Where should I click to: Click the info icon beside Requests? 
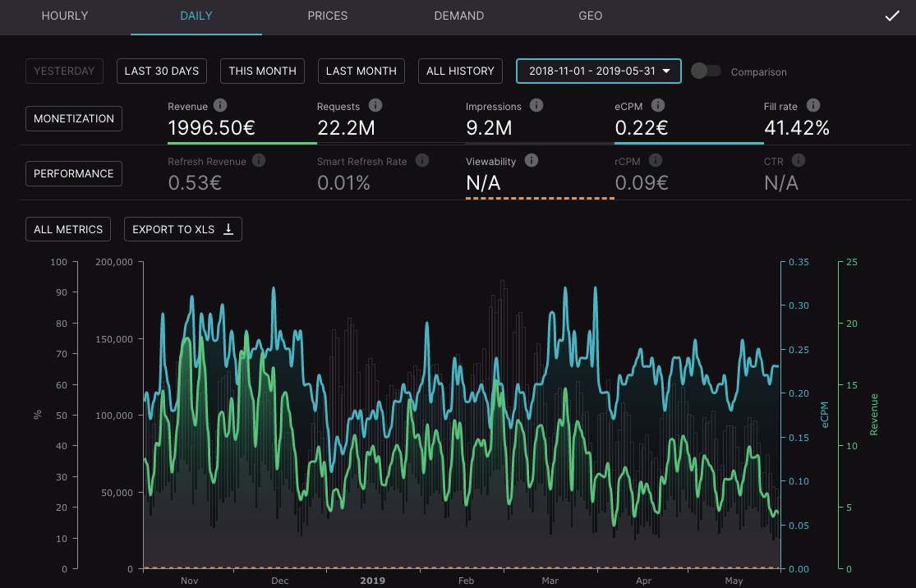click(x=375, y=106)
